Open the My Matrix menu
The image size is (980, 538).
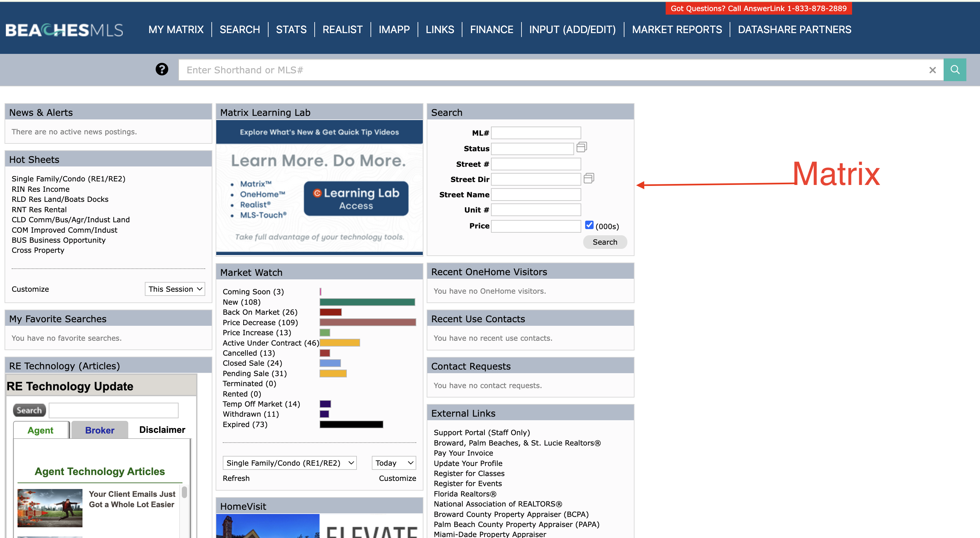coord(176,30)
